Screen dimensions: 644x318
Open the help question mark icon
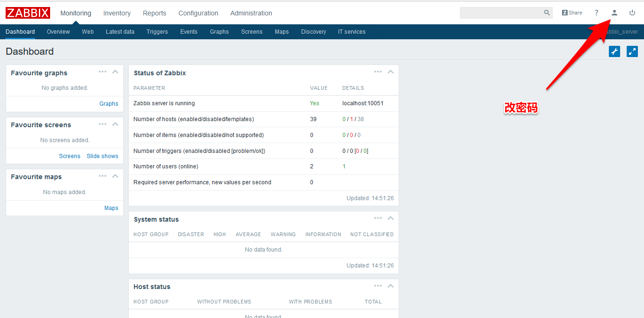click(x=596, y=13)
